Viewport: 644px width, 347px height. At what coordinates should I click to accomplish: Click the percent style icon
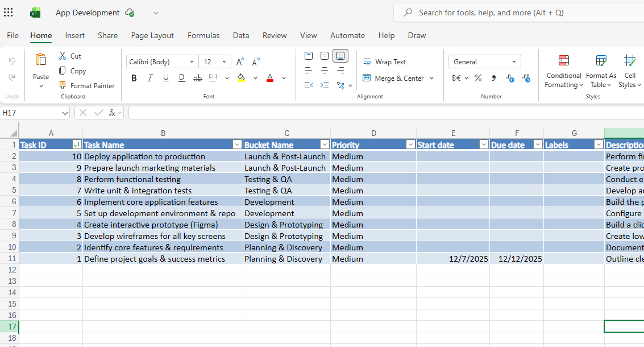pyautogui.click(x=478, y=78)
